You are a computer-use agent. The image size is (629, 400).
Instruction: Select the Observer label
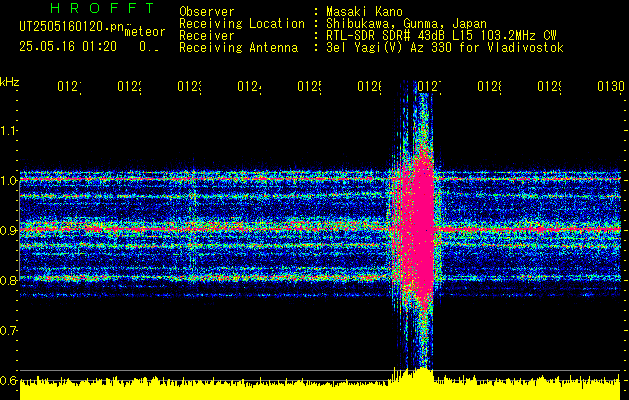tap(207, 12)
